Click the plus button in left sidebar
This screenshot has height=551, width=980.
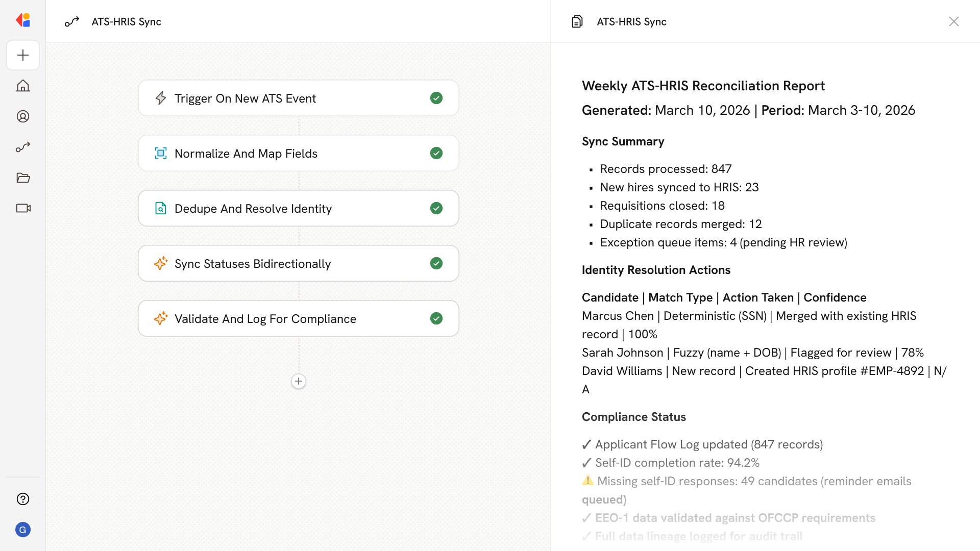click(x=23, y=55)
